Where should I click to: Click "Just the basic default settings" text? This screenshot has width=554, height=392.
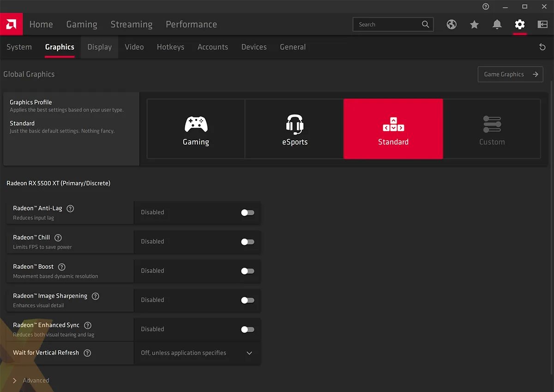(x=62, y=131)
